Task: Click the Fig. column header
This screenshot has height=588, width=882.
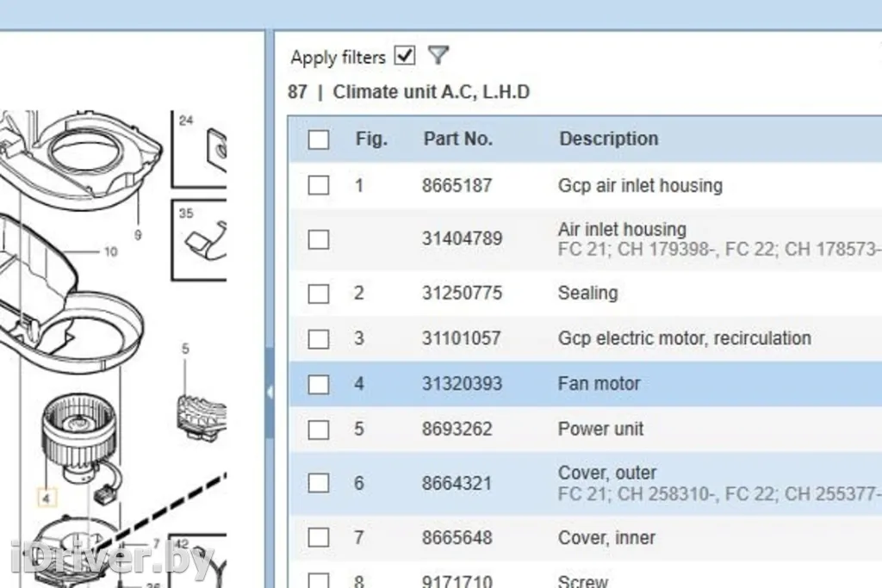Action: tap(371, 139)
